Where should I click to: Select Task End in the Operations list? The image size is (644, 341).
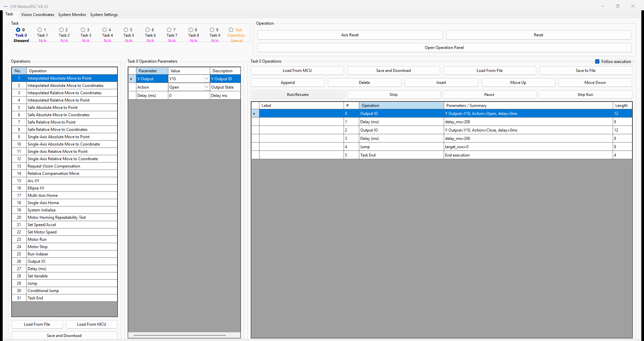coord(65,298)
